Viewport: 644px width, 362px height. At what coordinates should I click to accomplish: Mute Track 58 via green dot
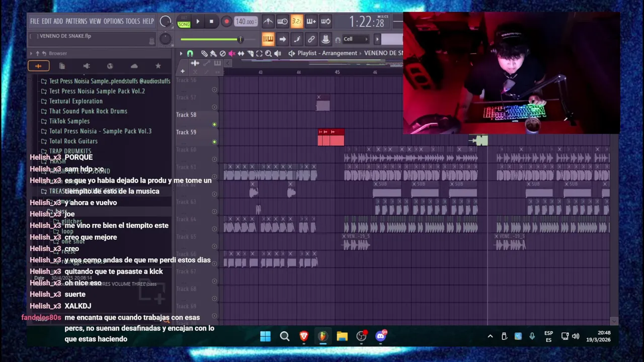214,124
